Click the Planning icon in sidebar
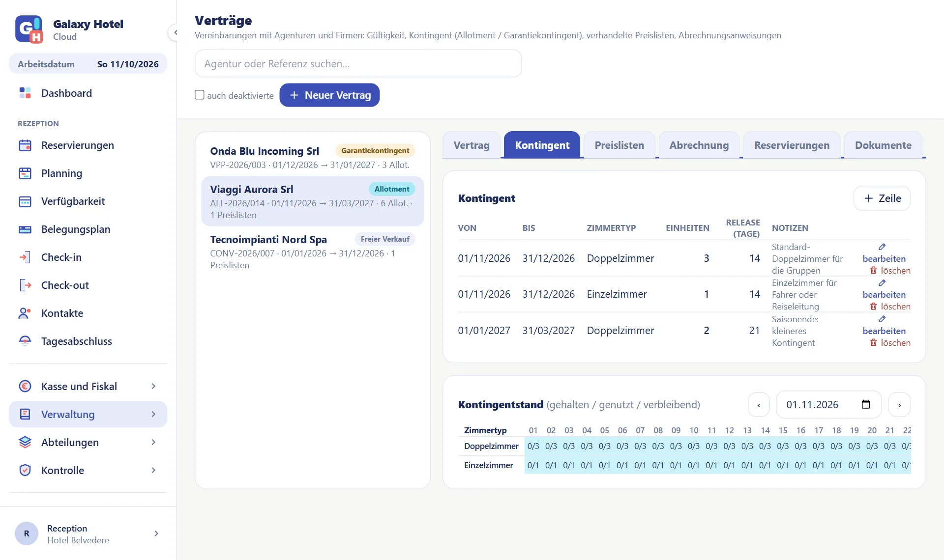 click(x=25, y=173)
